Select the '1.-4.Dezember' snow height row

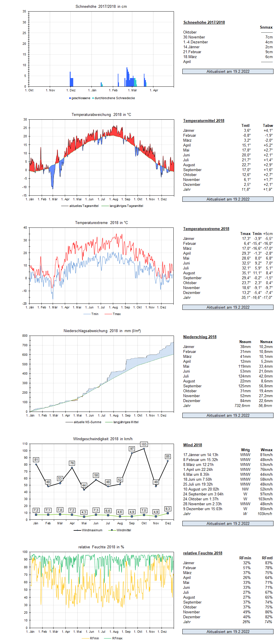(228, 42)
